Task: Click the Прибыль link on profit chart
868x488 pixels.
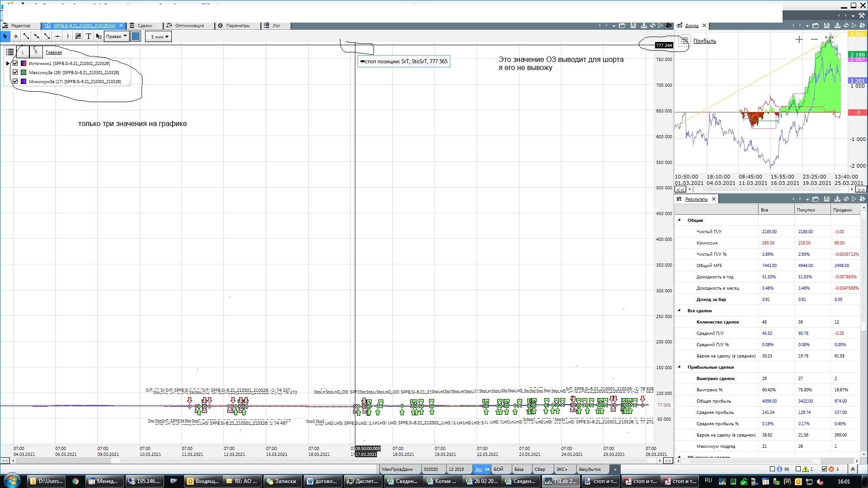Action: 704,41
